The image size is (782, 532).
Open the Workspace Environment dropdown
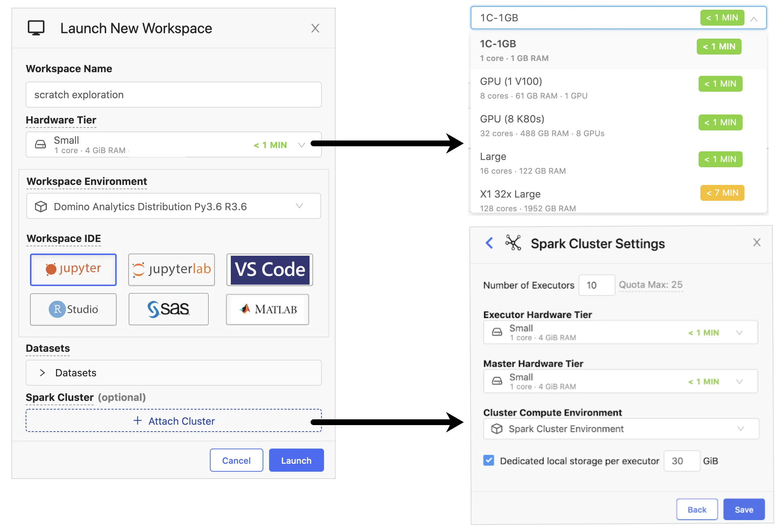(x=173, y=206)
